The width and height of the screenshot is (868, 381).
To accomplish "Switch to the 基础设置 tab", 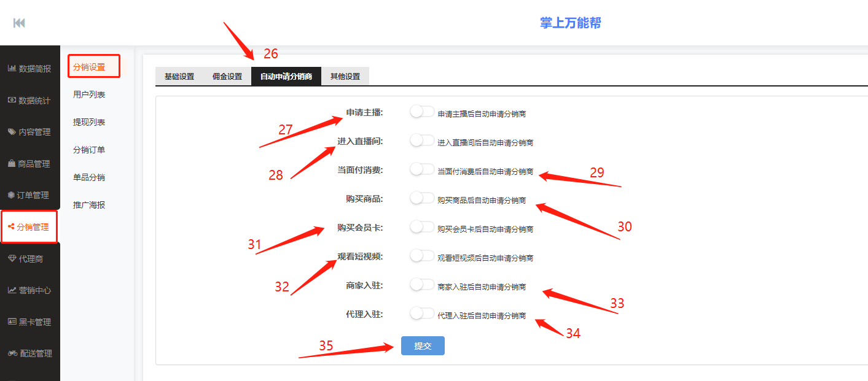I will tap(179, 77).
